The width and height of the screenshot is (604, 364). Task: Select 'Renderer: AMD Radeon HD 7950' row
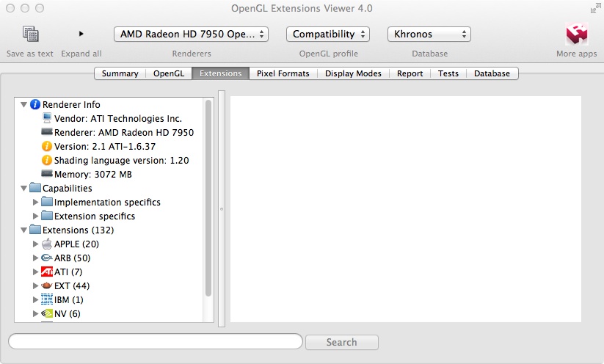(124, 133)
